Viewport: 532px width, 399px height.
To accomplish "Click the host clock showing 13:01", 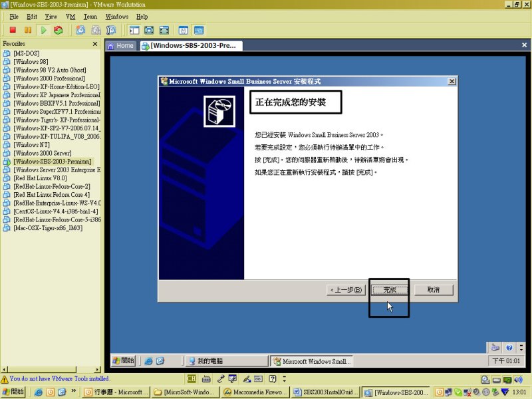I will [x=519, y=392].
